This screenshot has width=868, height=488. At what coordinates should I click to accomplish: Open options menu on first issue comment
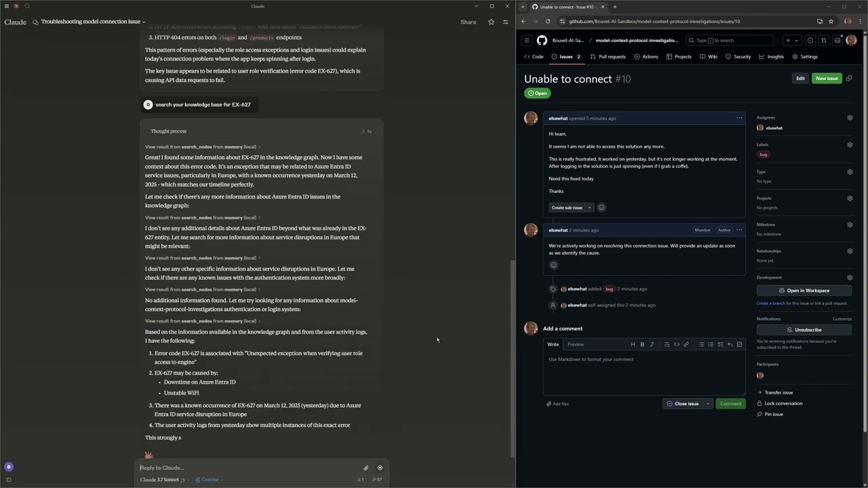click(739, 118)
